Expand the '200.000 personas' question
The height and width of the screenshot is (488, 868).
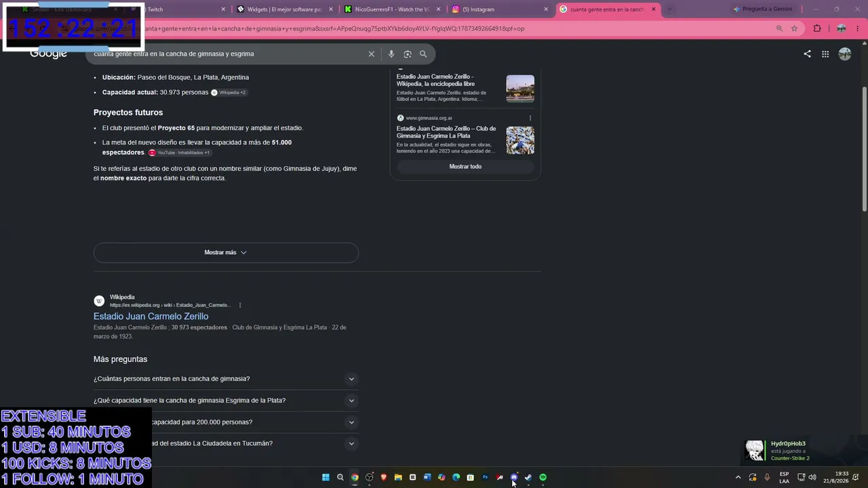[x=226, y=422]
